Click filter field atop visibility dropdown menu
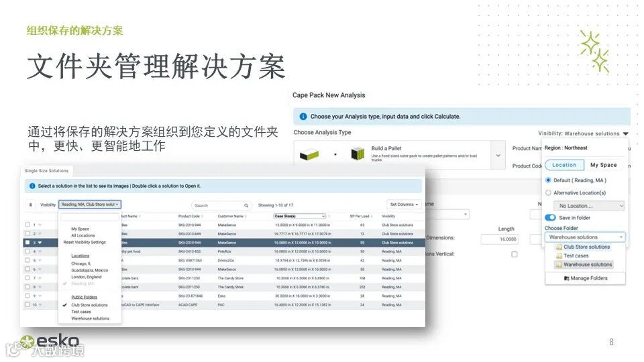Screen dimensions: 644x362 point(90,217)
